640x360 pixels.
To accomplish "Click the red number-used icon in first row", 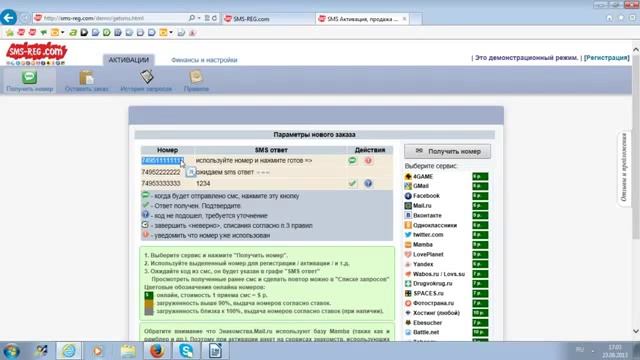I will [x=368, y=160].
